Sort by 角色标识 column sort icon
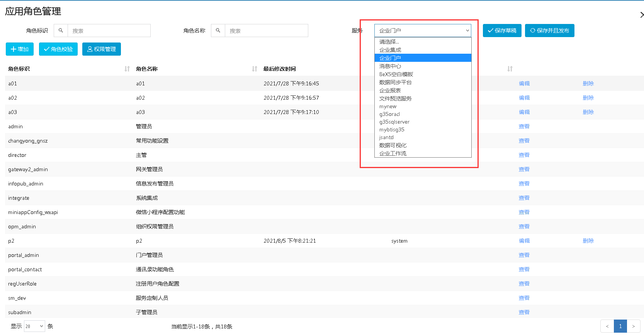Viewport: 644px width, 335px height. click(127, 69)
